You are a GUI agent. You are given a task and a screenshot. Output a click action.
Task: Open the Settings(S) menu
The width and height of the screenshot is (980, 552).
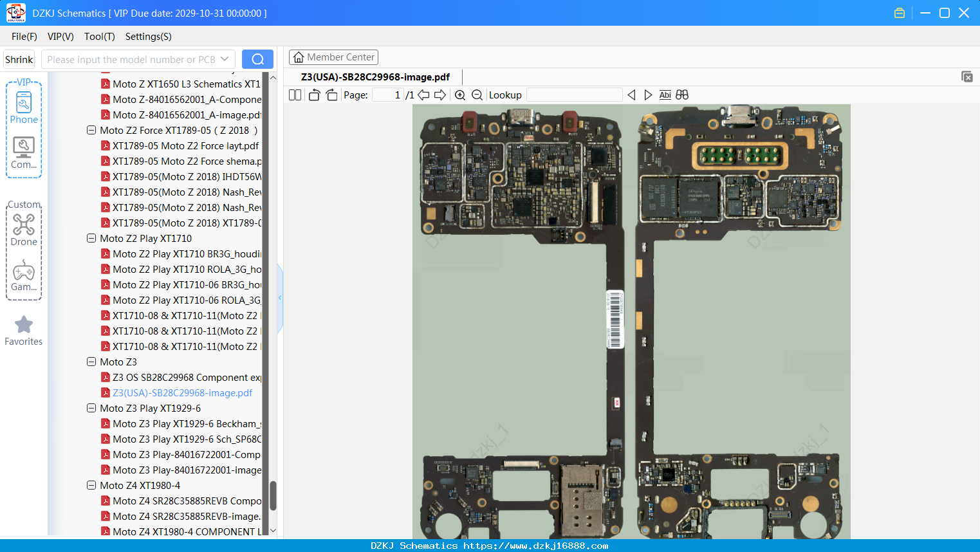tap(149, 37)
